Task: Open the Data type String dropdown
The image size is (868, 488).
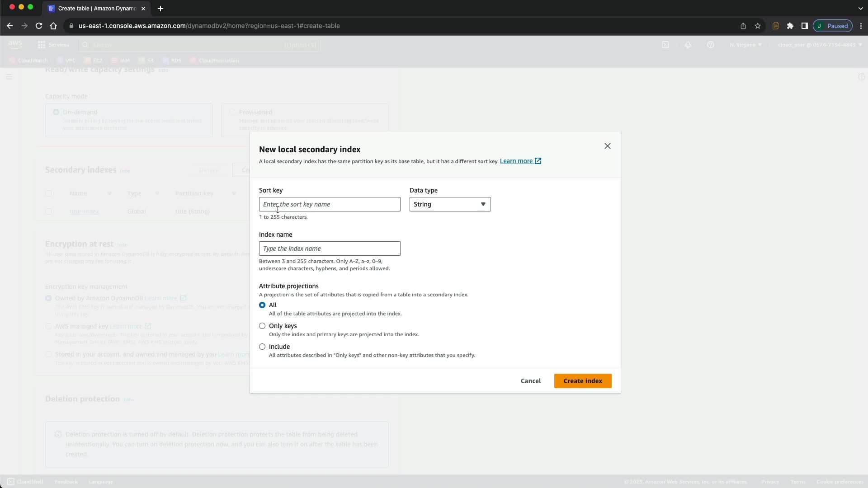Action: [x=450, y=204]
